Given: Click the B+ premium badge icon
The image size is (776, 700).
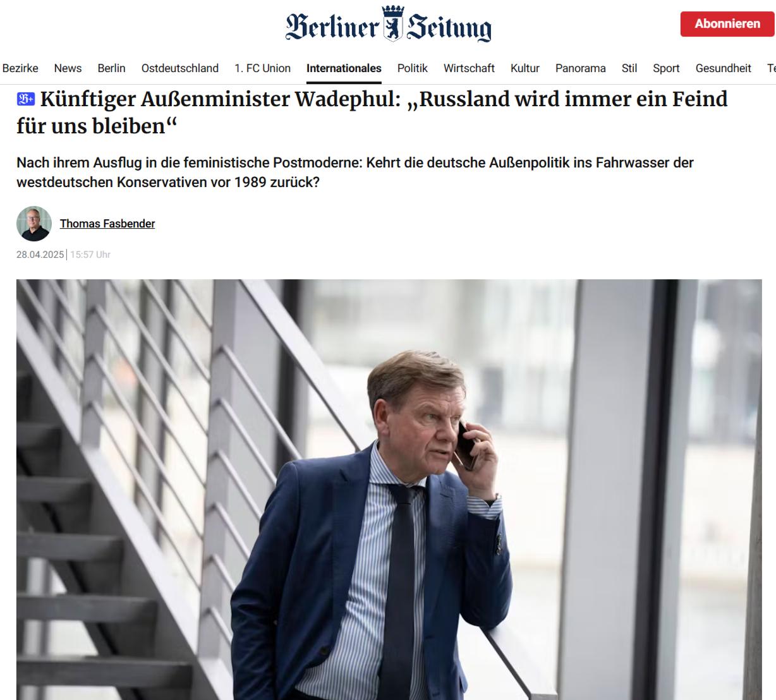Looking at the screenshot, I should (26, 99).
